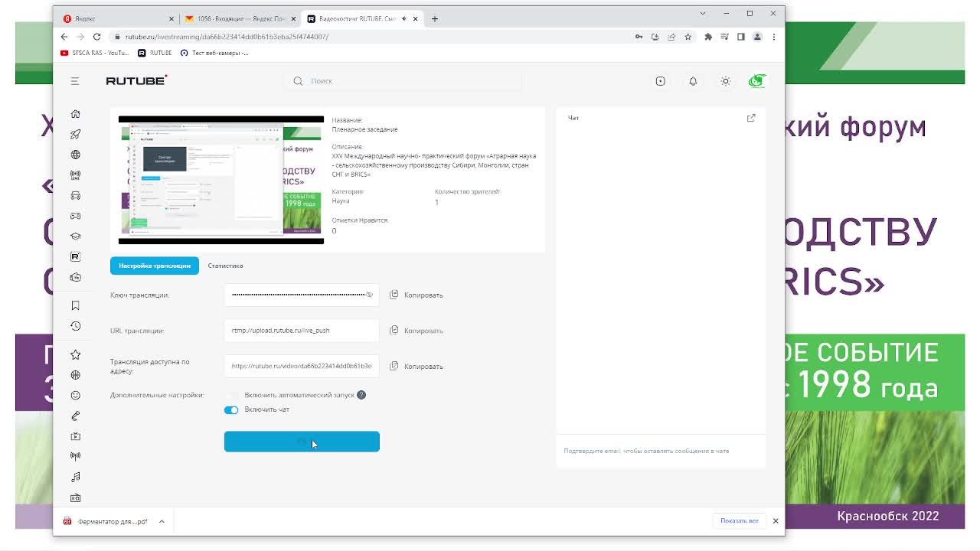The height and width of the screenshot is (551, 980).
Task: Open the notifications bell
Action: (693, 81)
